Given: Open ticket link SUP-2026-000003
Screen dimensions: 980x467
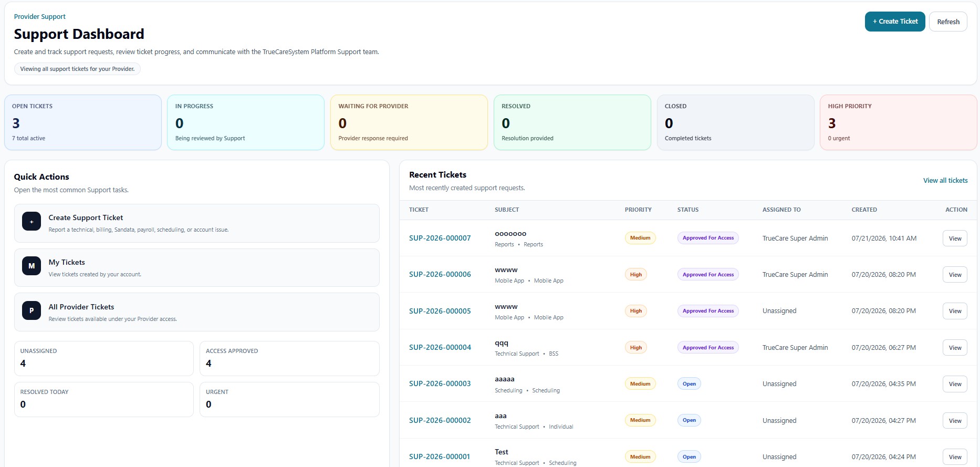Looking at the screenshot, I should 440,383.
